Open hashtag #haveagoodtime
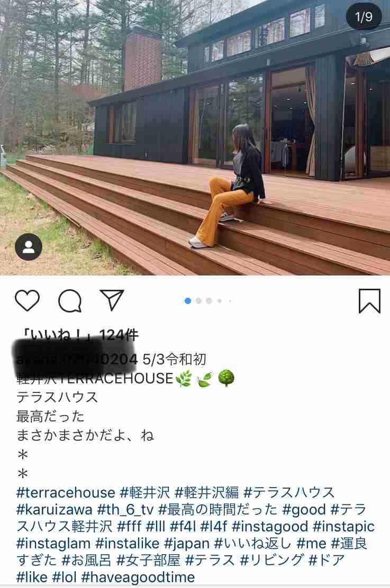390x588 pixels. [138, 577]
